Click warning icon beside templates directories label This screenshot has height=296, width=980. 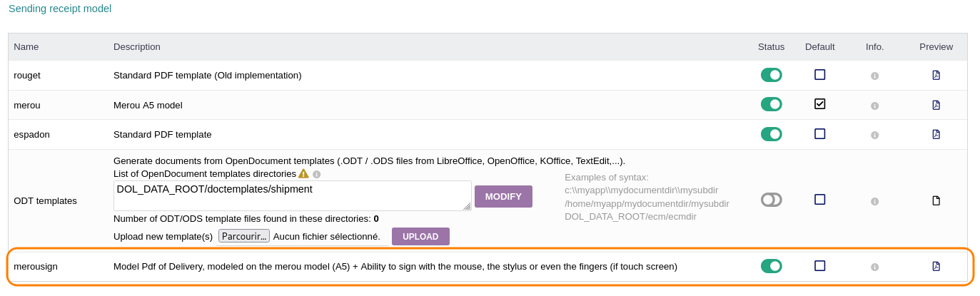point(303,173)
